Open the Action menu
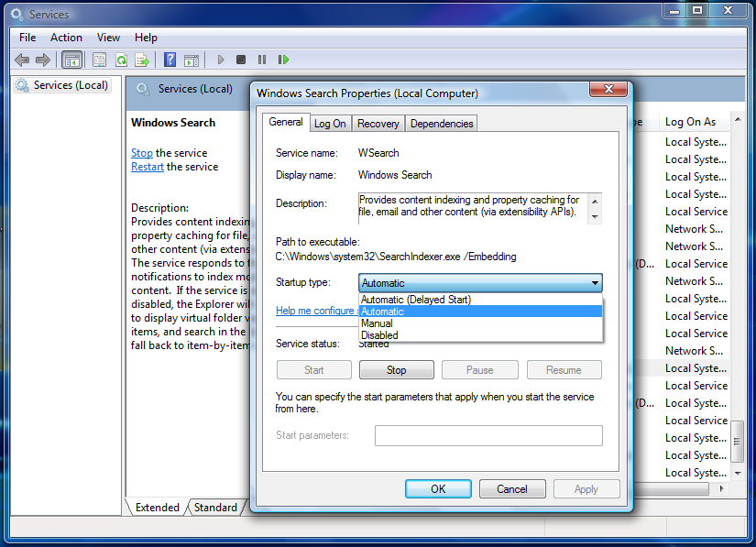The height and width of the screenshot is (547, 756). (x=66, y=38)
